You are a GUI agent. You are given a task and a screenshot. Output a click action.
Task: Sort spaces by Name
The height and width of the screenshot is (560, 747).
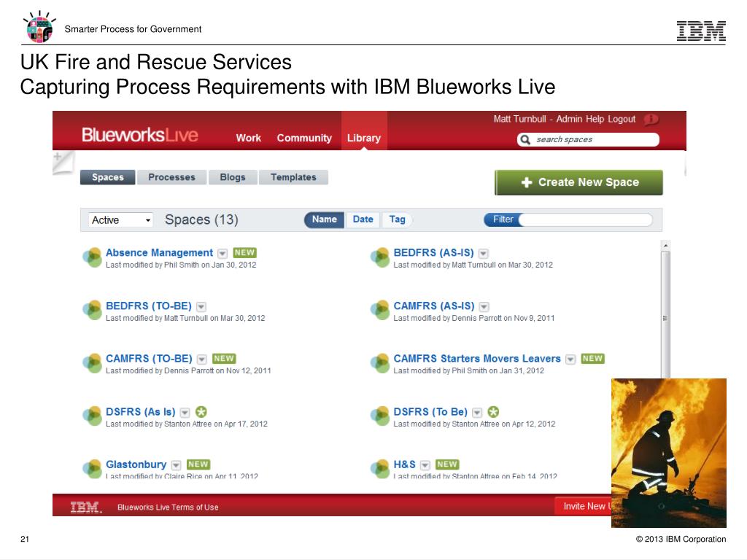pyautogui.click(x=325, y=219)
